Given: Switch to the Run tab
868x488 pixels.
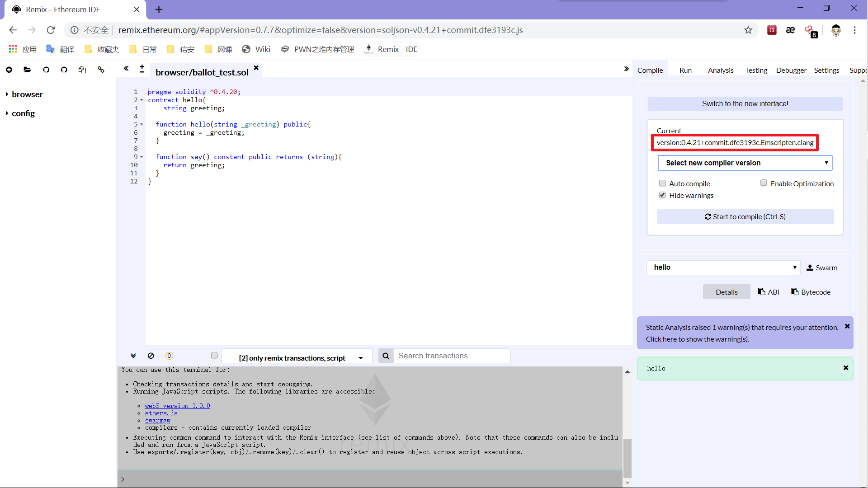Looking at the screenshot, I should coord(685,70).
